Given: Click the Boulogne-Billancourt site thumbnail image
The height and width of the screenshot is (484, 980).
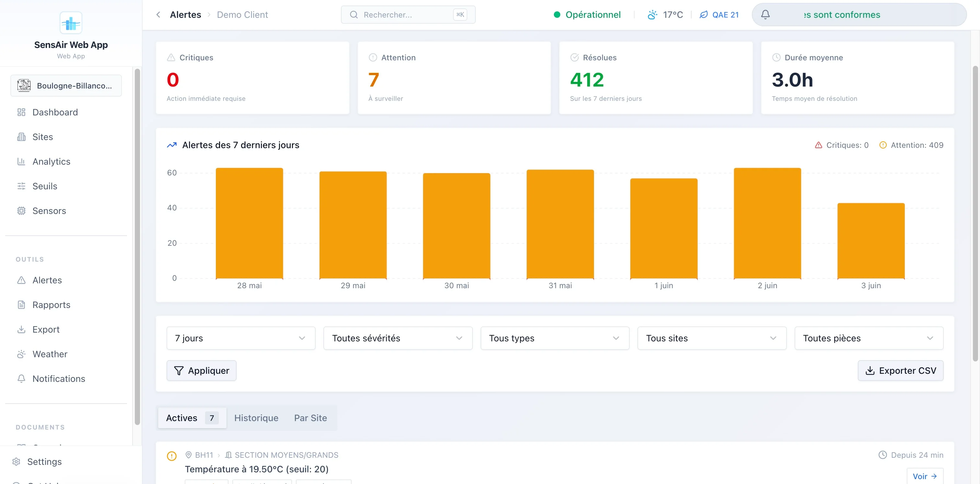Looking at the screenshot, I should tap(24, 86).
